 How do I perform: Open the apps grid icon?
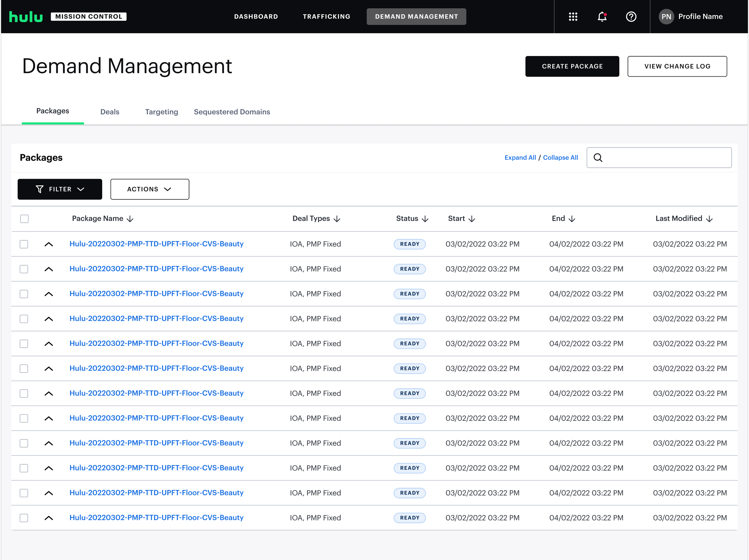[x=573, y=16]
